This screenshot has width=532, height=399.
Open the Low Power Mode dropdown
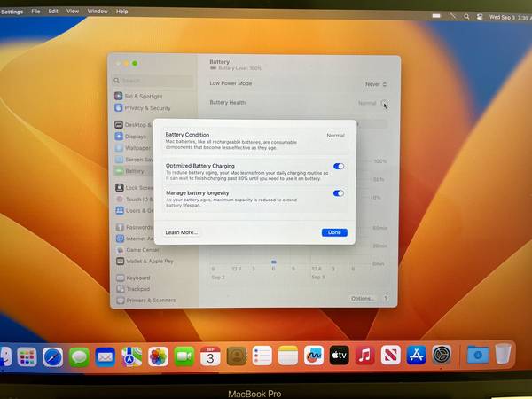[x=375, y=84]
